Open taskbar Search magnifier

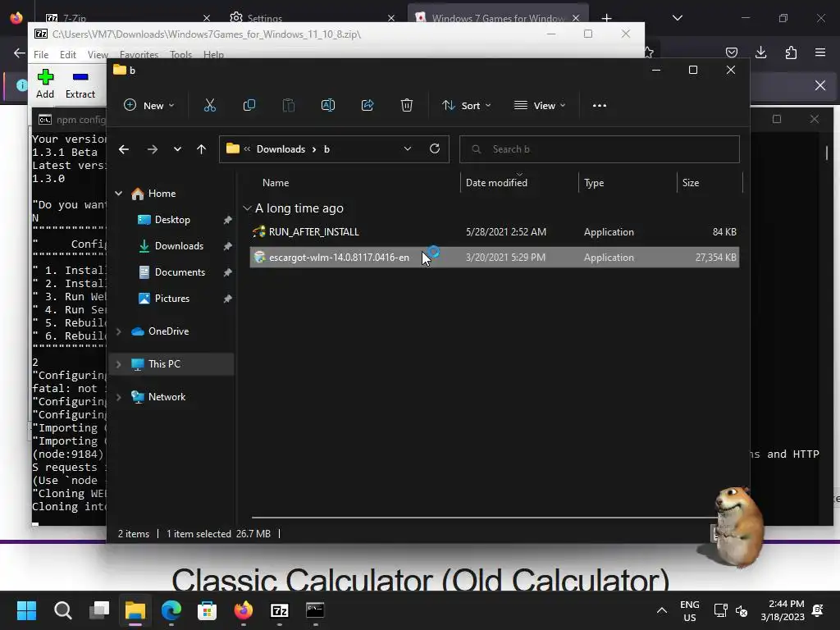pyautogui.click(x=62, y=610)
